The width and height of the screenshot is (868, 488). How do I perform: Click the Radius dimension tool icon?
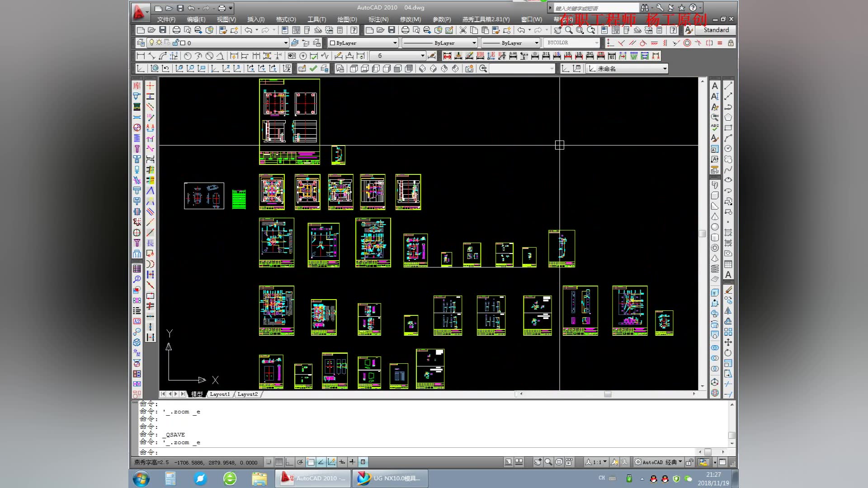tap(188, 56)
